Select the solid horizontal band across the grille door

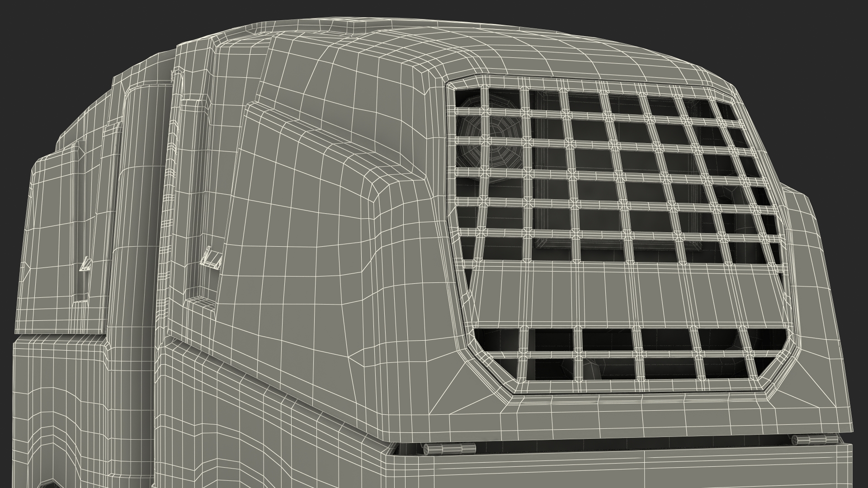[624, 295]
